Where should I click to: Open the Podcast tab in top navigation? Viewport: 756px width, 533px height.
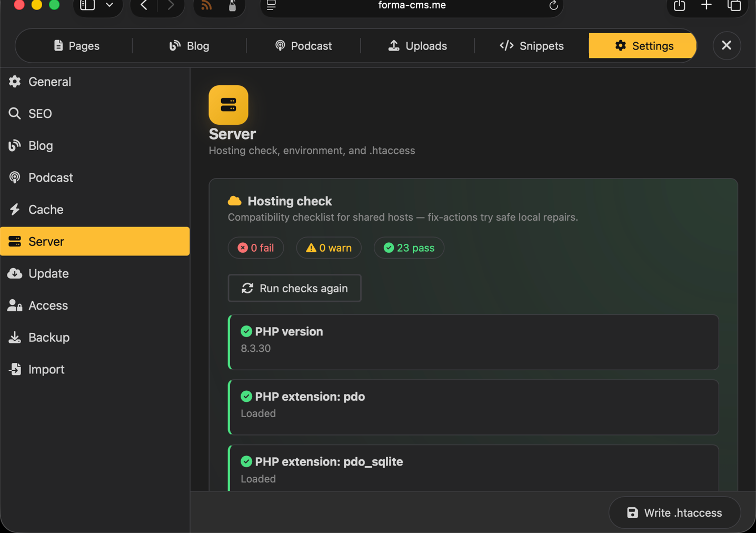(304, 46)
